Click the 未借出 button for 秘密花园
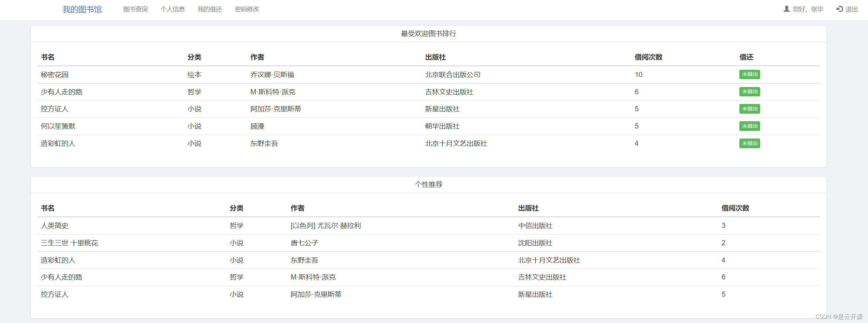Viewport: 868px width, 323px height. pos(749,74)
